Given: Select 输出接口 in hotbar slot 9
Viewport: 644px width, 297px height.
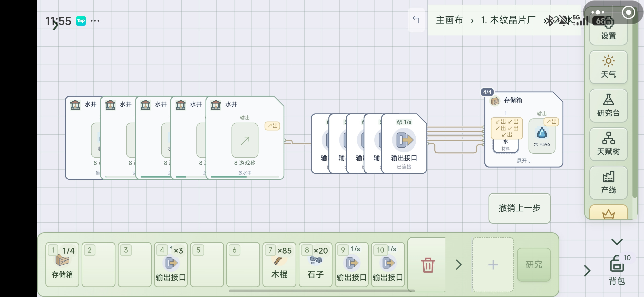Looking at the screenshot, I should pyautogui.click(x=352, y=265).
